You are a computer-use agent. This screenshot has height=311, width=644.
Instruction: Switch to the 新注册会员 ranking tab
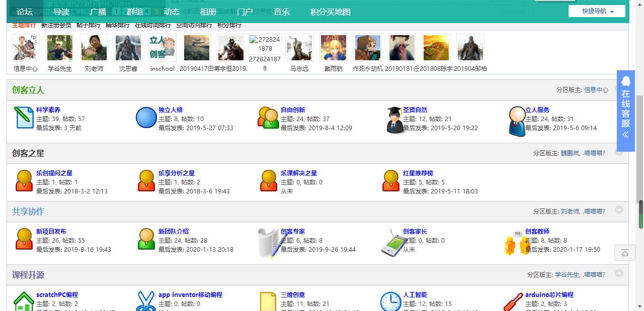tap(56, 25)
